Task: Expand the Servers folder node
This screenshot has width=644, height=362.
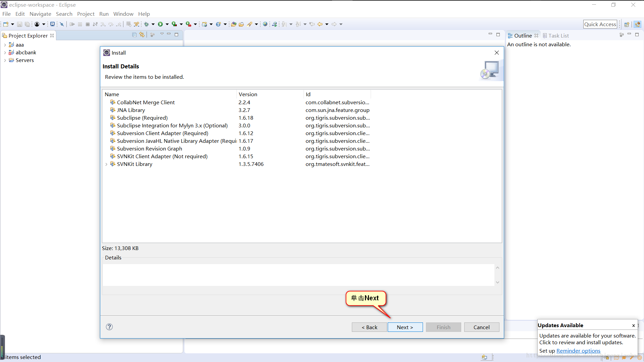Action: click(x=5, y=60)
